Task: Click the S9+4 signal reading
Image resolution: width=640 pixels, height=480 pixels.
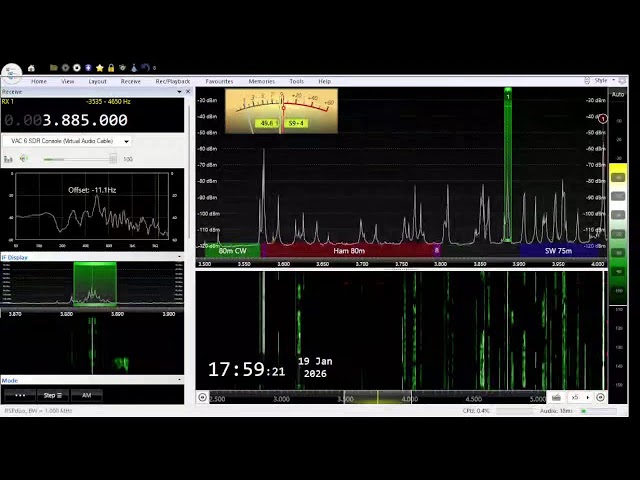Action: (x=296, y=123)
